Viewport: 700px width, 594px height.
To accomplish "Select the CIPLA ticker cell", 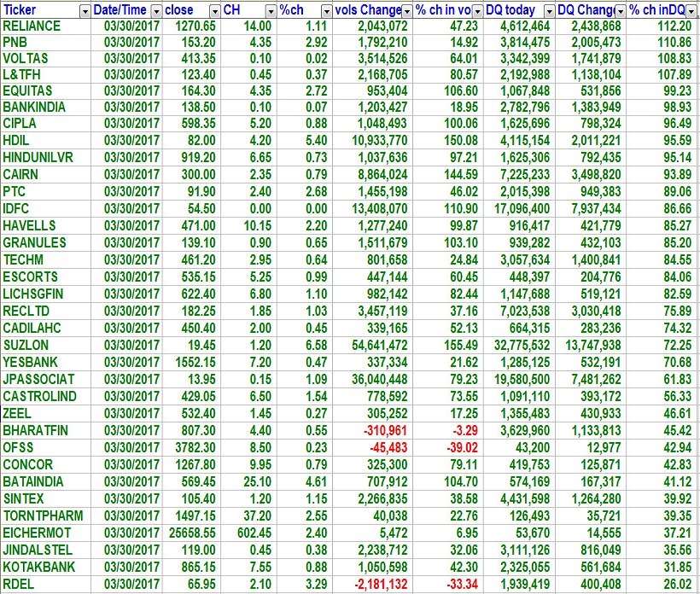I will (45, 123).
